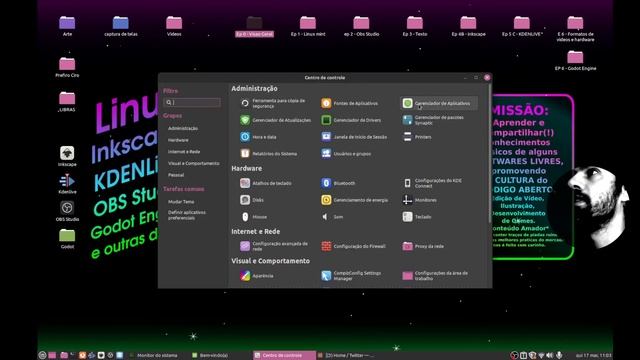This screenshot has height=360, width=640.
Task: Jump to Hardware group in sidebar
Action: [178, 140]
